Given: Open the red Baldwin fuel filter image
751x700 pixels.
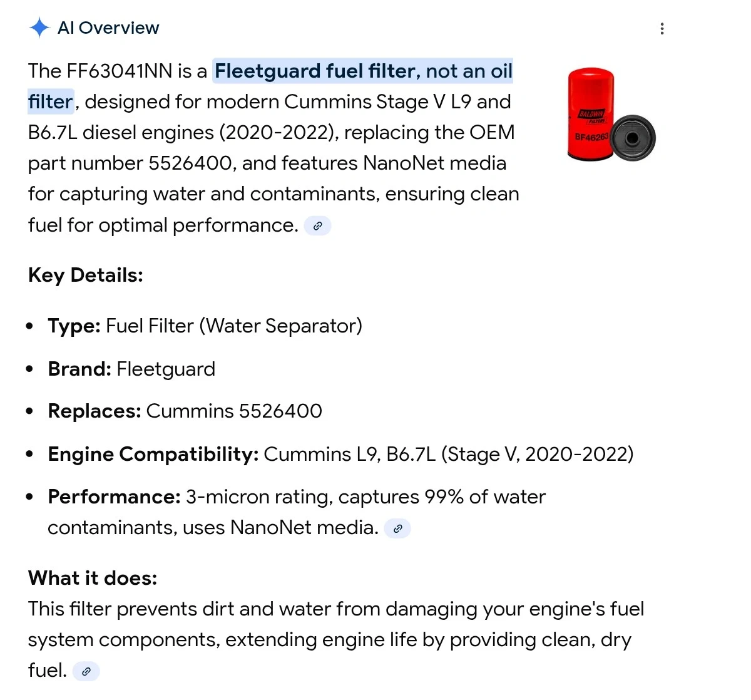Looking at the screenshot, I should coord(610,115).
